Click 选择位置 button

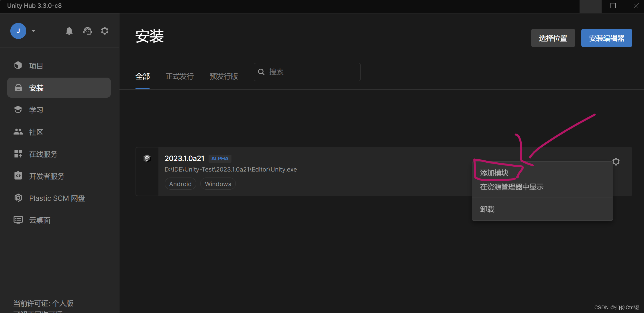tap(553, 38)
